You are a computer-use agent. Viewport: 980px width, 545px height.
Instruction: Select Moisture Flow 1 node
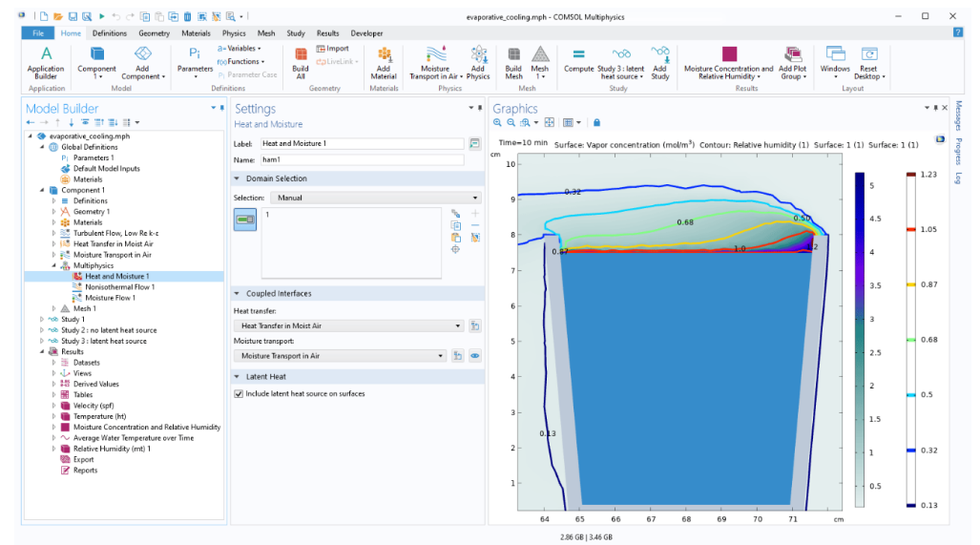click(110, 298)
